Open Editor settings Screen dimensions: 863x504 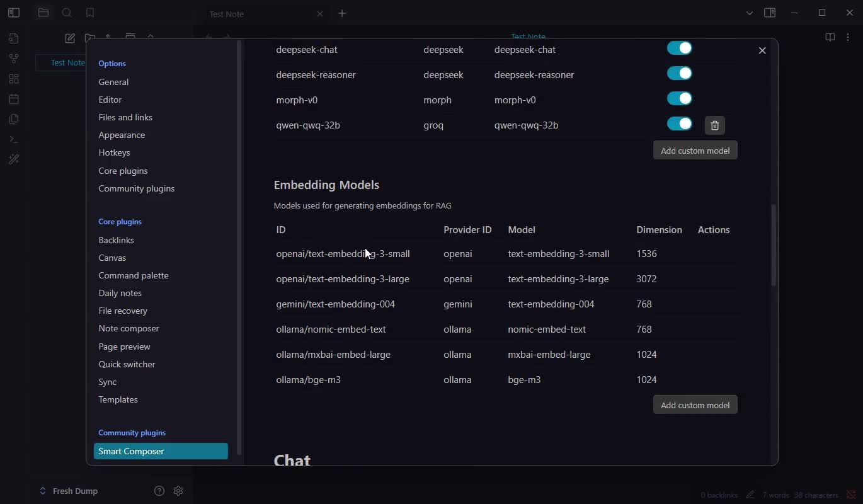click(x=110, y=100)
